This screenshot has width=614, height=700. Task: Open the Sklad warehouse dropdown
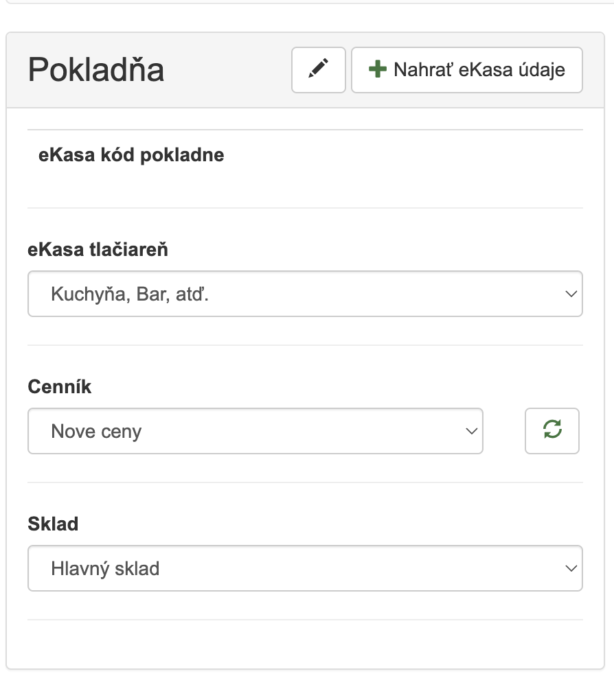coord(305,568)
